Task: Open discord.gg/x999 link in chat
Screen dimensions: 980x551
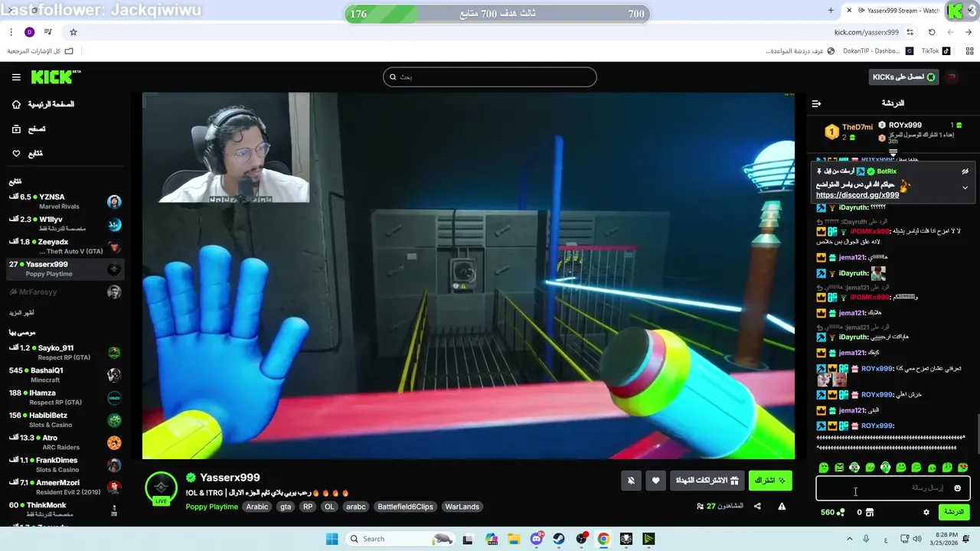Action: point(857,195)
